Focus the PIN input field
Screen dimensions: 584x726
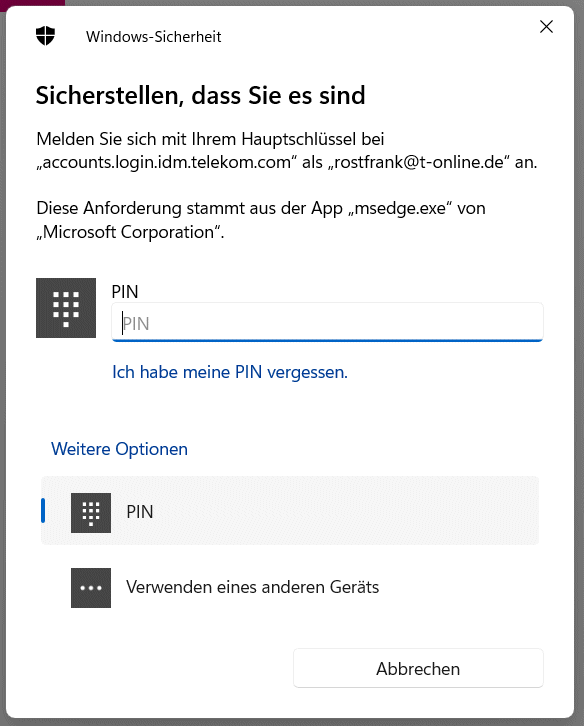327,322
